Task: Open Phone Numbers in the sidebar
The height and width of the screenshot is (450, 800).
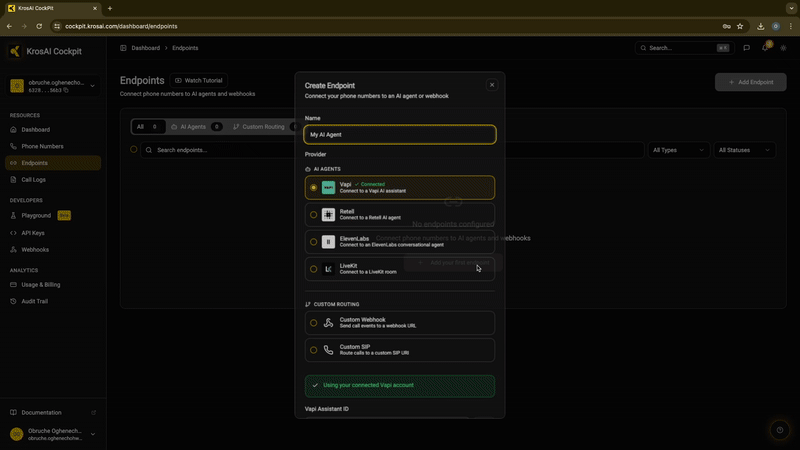Action: [x=42, y=146]
